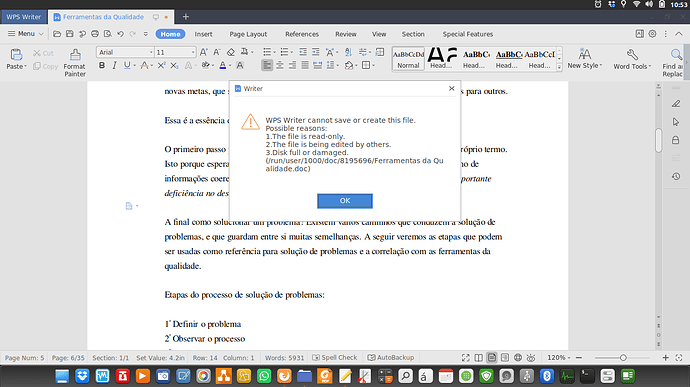Click the Open file icon

pyautogui.click(x=57, y=34)
